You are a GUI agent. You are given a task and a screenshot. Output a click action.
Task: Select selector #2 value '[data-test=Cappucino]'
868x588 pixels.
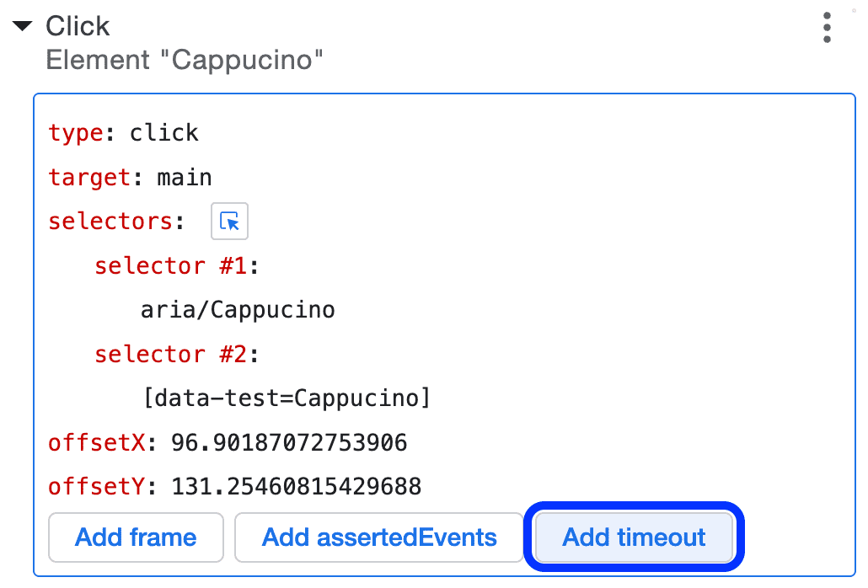tap(285, 398)
